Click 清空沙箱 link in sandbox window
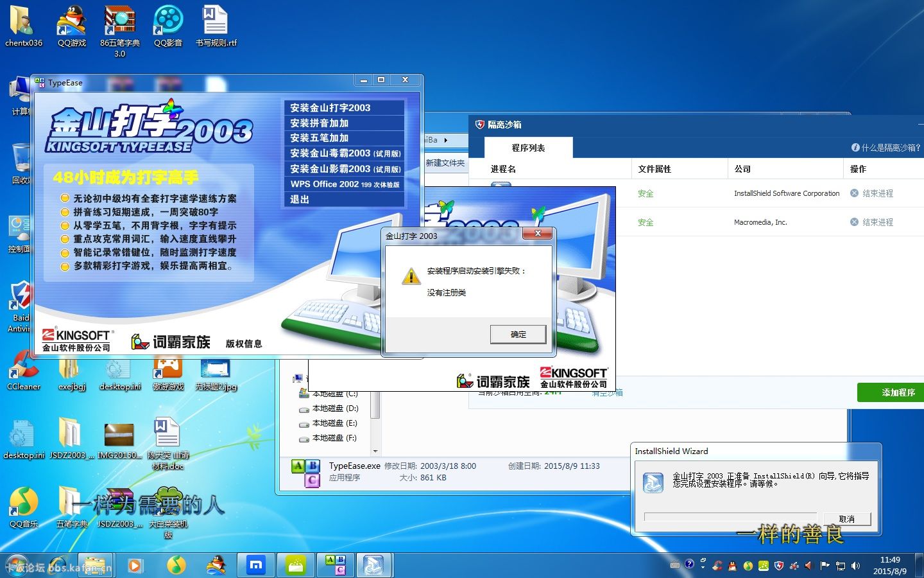The image size is (924, 578). click(x=607, y=392)
